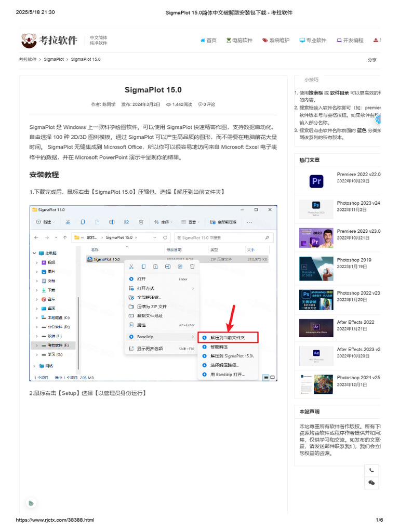
Task: Click the SigmaPlot 15.0 breadcrumb link
Action: (86, 59)
